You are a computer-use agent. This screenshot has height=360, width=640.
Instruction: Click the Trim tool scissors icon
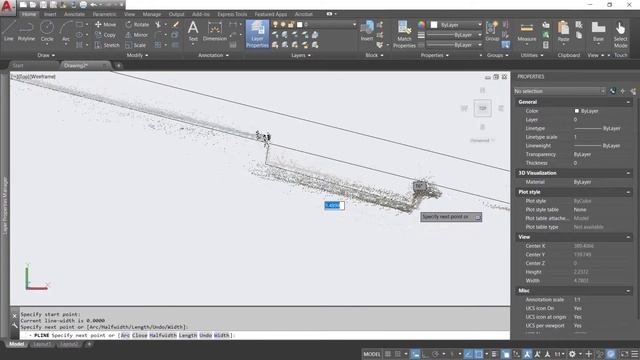(x=158, y=25)
